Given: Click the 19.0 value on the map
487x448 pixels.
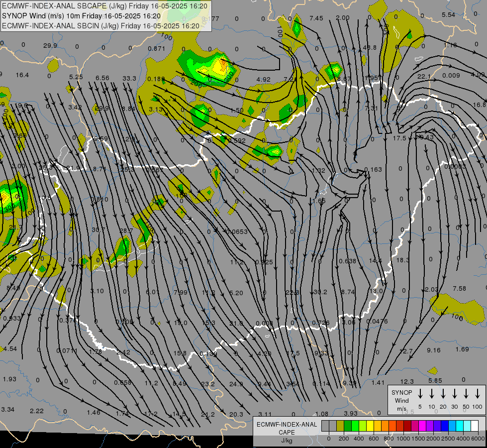Looking at the screenshot, I should 181,323.
